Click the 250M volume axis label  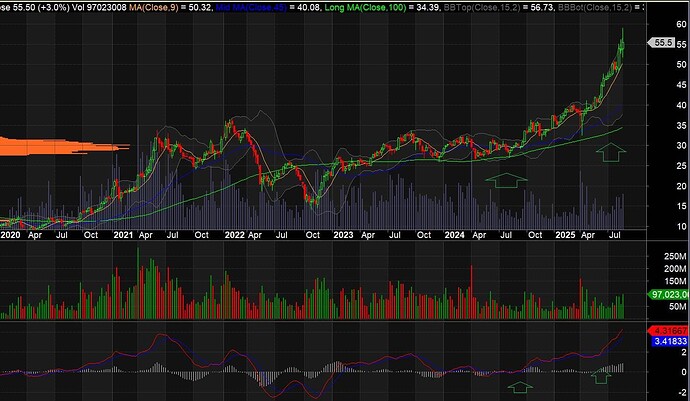(x=675, y=257)
